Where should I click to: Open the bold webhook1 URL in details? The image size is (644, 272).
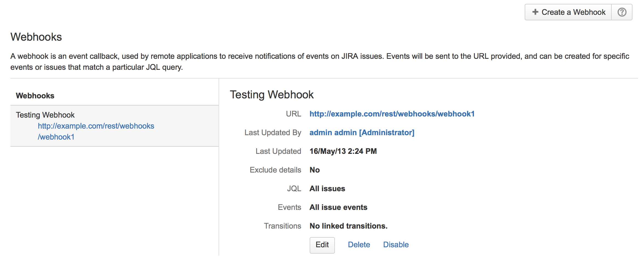click(392, 114)
